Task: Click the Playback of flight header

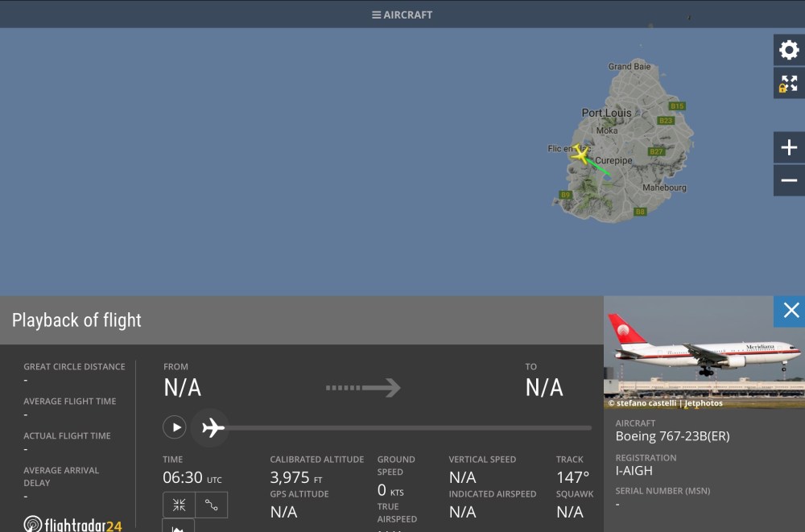Action: click(x=76, y=320)
